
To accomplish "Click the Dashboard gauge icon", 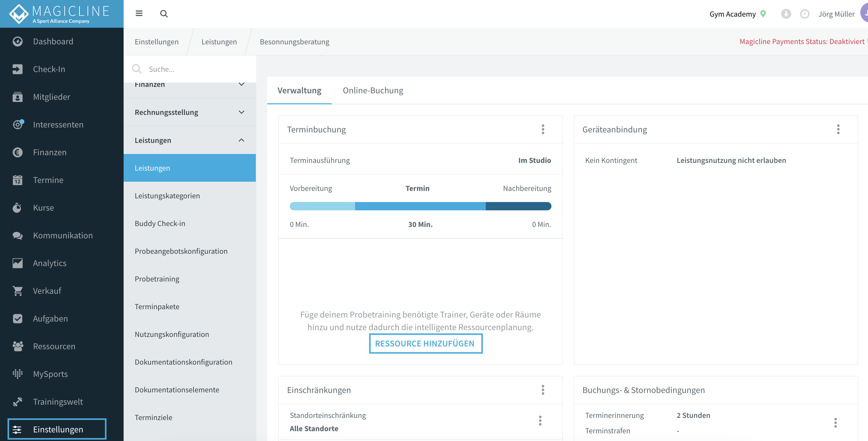I will 18,41.
